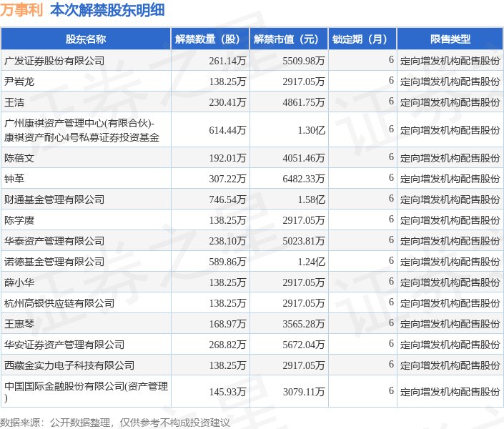The image size is (504, 429).
Task: Click the 6482.33万 market value cell
Action: [x=304, y=179]
